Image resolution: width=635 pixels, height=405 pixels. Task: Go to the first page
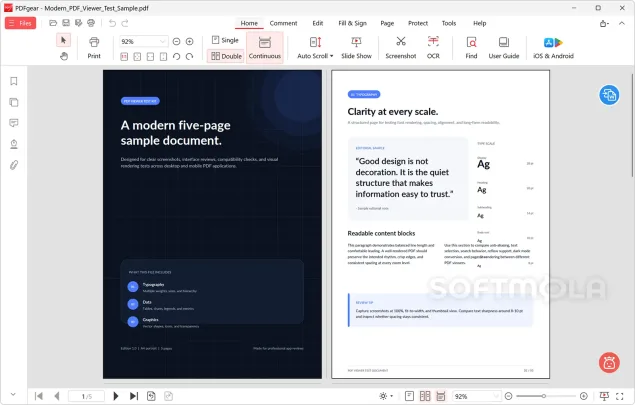tap(39, 396)
